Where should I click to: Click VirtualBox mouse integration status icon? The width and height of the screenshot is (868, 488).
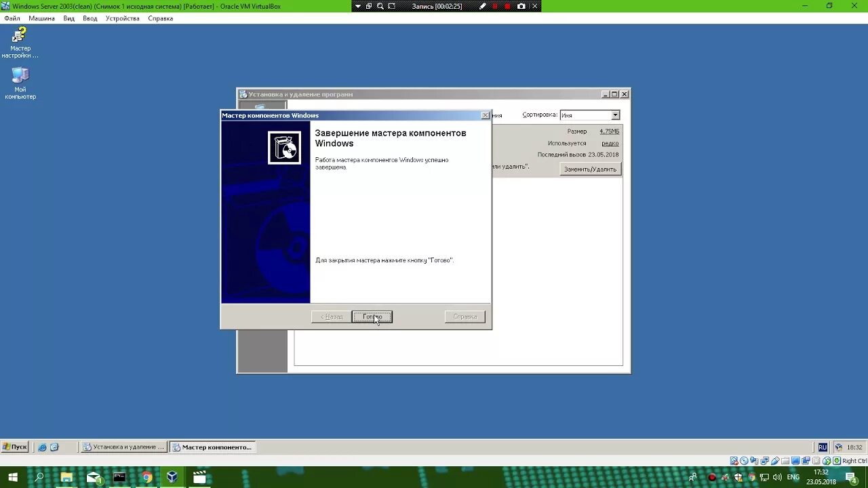coord(827,461)
